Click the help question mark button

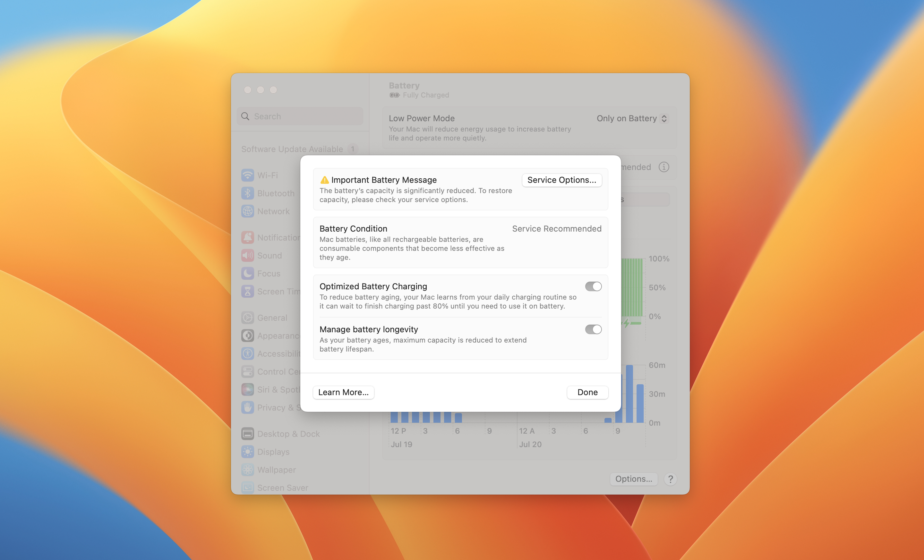(x=670, y=479)
